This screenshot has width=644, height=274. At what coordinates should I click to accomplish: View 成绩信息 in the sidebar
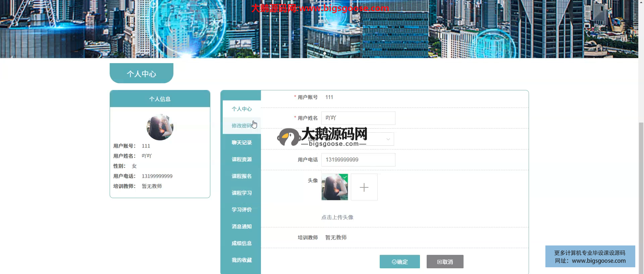[x=241, y=243]
